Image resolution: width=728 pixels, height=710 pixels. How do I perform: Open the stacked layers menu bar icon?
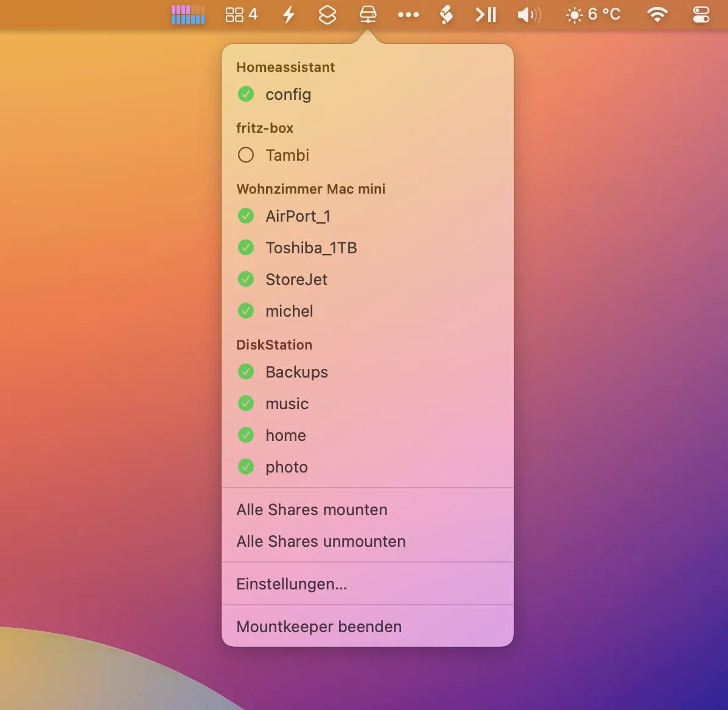(327, 15)
